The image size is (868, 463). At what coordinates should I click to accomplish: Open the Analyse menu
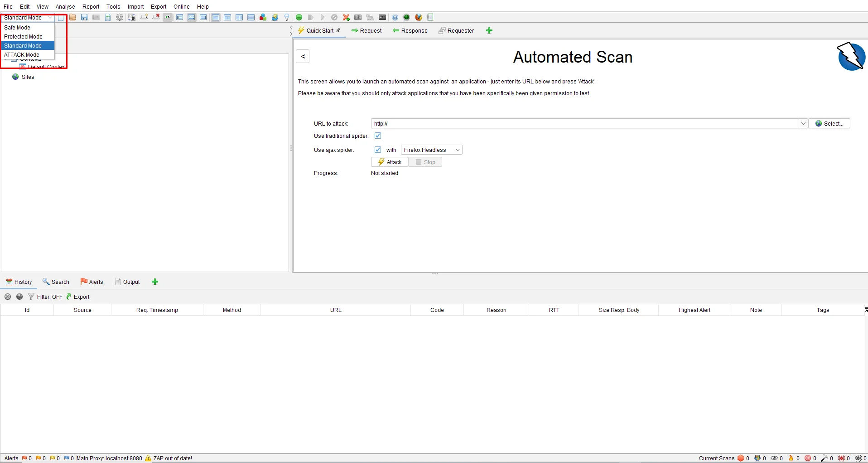click(65, 7)
